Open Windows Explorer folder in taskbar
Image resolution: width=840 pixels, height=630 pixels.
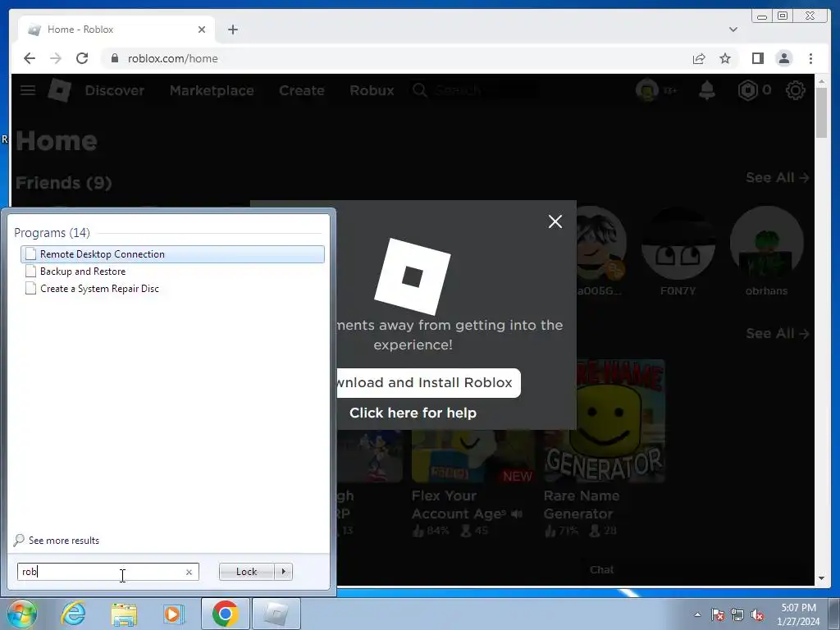point(124,614)
